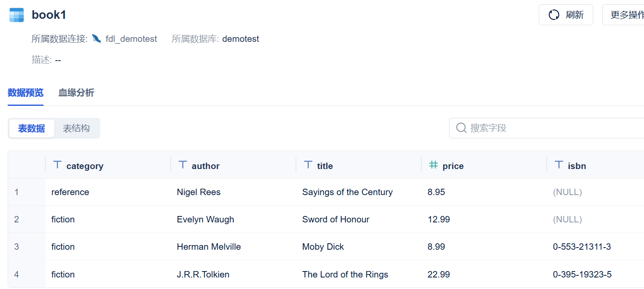The height and width of the screenshot is (289, 644).
Task: Switch to 表结构 table structure view
Action: coord(76,128)
